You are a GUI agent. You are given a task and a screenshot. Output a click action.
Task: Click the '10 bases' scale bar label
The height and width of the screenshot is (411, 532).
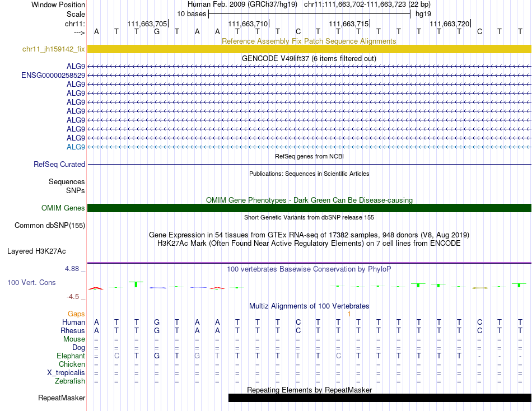[x=192, y=14]
